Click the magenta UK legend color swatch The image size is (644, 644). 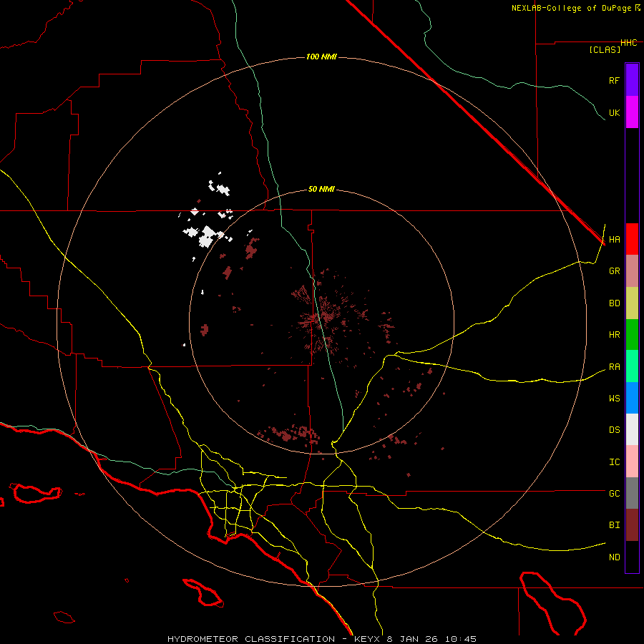[x=632, y=112]
